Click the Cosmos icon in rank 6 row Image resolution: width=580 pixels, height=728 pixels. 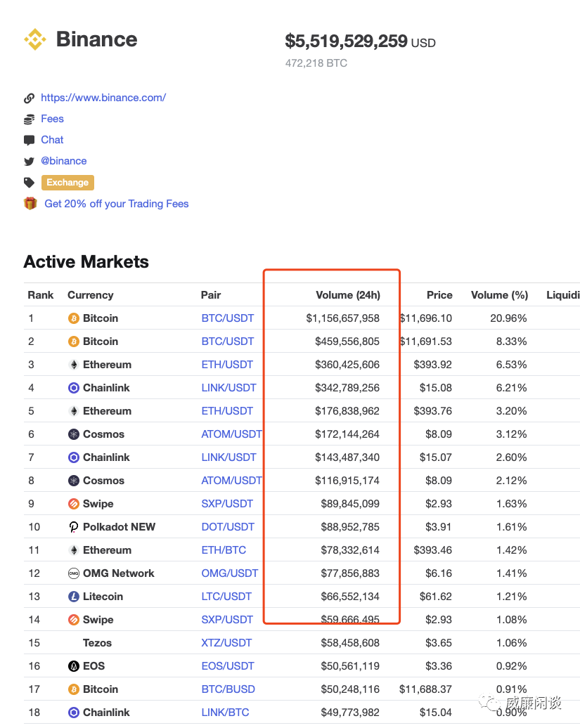point(73,434)
